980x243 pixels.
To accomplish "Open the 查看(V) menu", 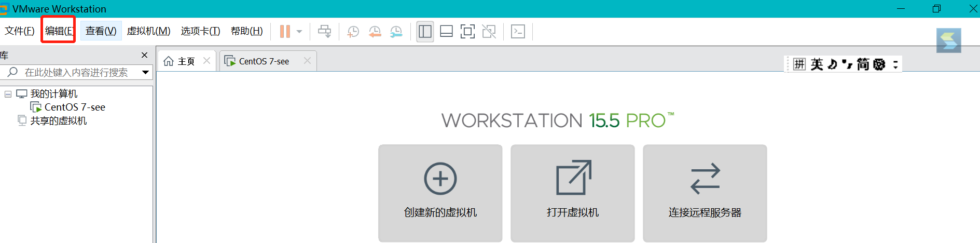I will point(101,31).
